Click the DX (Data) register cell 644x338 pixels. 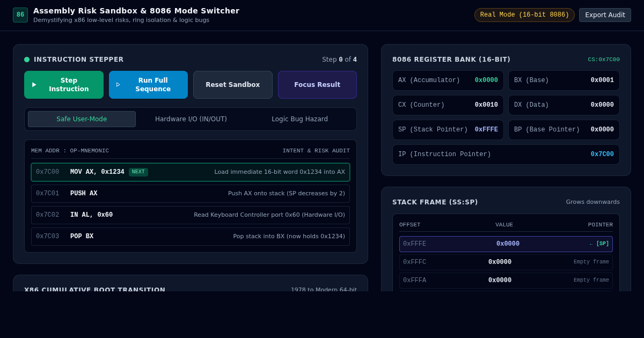564,105
